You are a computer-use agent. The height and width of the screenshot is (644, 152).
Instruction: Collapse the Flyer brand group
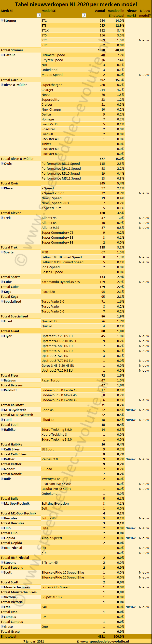[2, 336]
